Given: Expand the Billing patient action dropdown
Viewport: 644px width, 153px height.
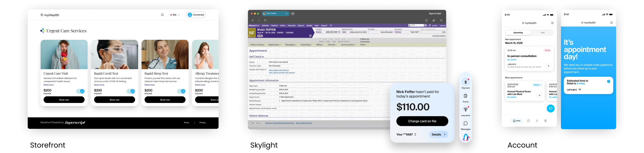Looking at the screenshot, I should tap(320, 45).
